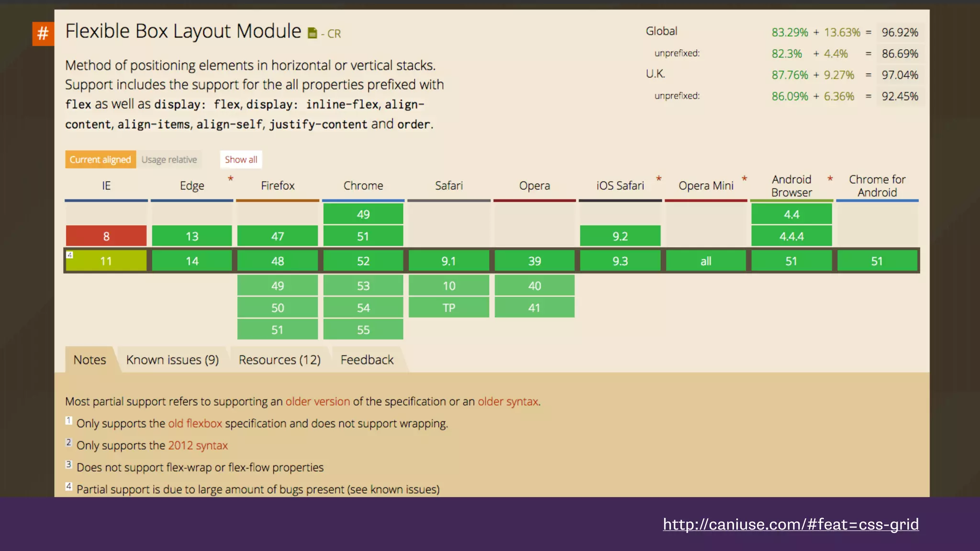Screen dimensions: 980x551
Task: Click note 4 marker on IE 11
Action: [x=70, y=255]
